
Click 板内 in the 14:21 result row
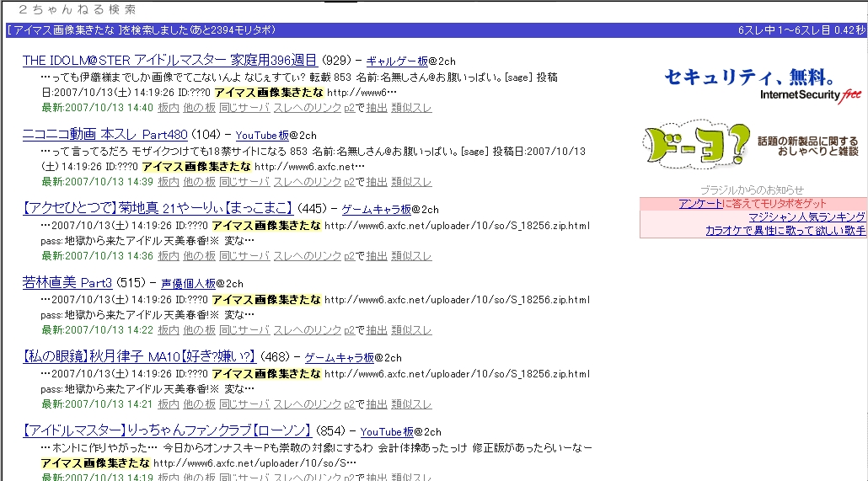click(x=169, y=404)
